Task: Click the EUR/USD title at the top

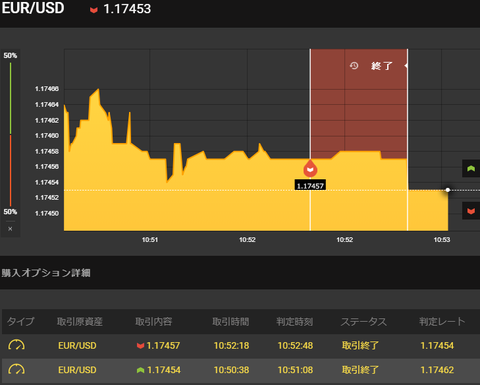Action: (33, 8)
